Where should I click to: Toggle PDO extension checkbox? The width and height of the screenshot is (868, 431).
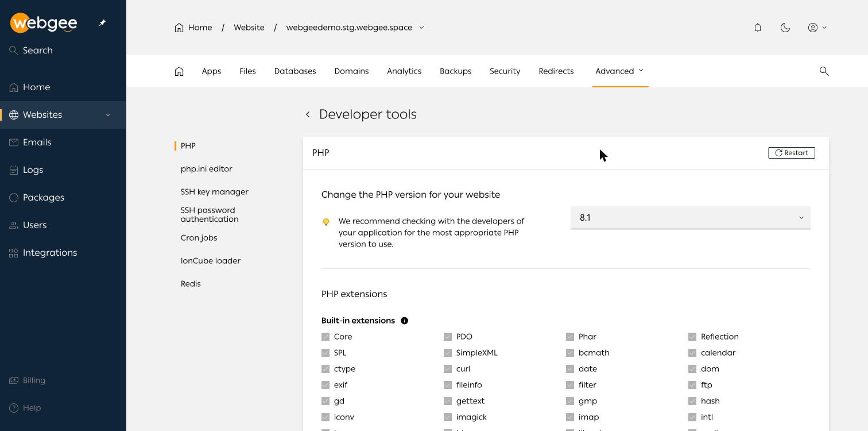tap(448, 337)
